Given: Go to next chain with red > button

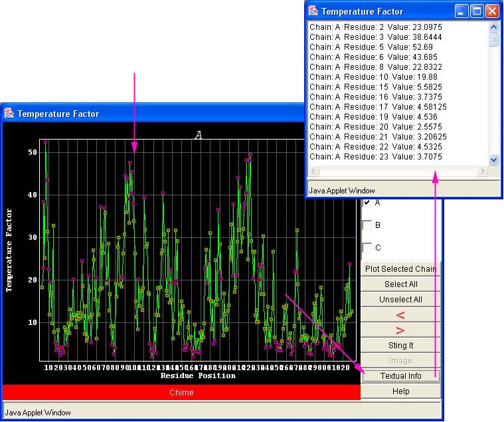Looking at the screenshot, I should point(400,330).
